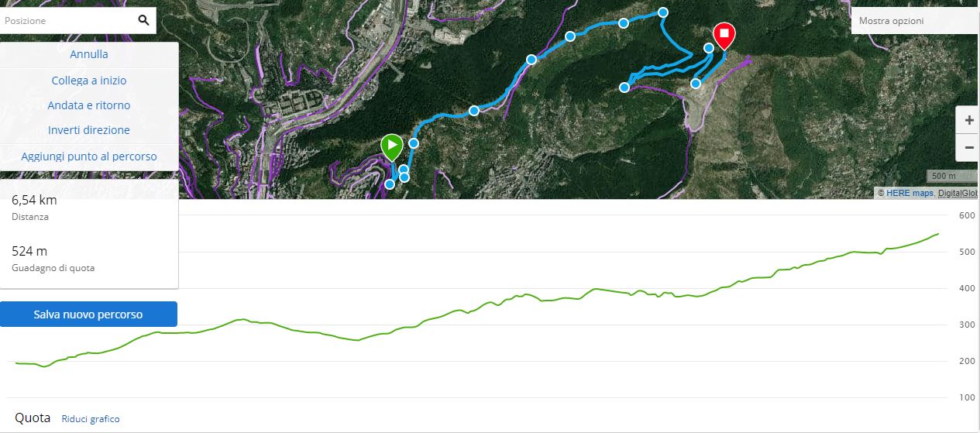Select the waypoint dot nearest the finish marker
The image size is (980, 433).
pos(708,48)
